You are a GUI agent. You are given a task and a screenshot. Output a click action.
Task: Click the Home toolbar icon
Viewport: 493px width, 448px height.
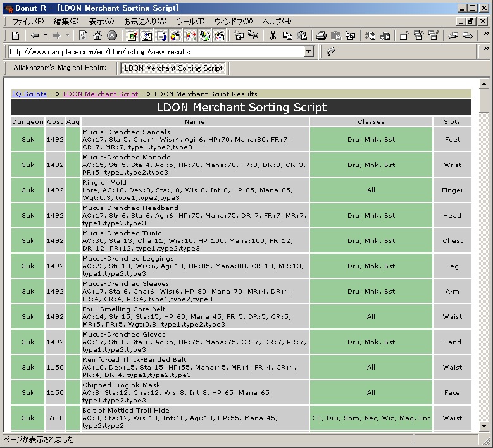(97, 35)
